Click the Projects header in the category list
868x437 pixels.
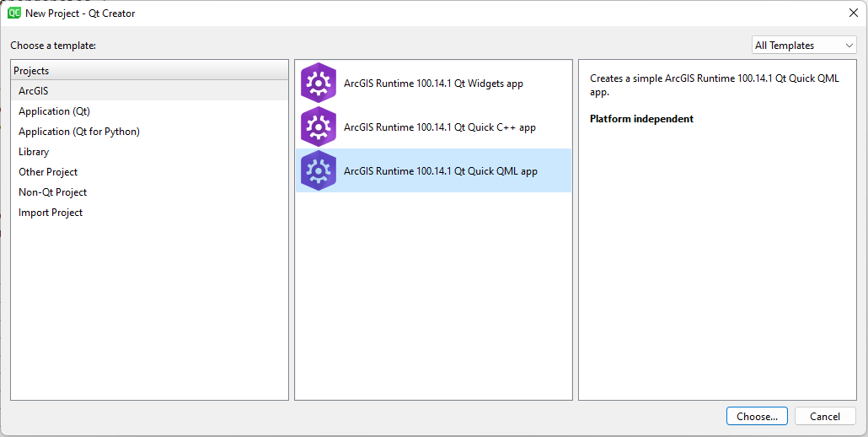[149, 71]
